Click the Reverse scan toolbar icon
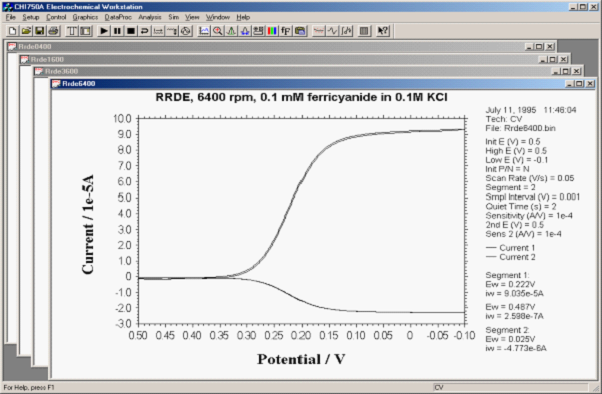 [x=144, y=31]
